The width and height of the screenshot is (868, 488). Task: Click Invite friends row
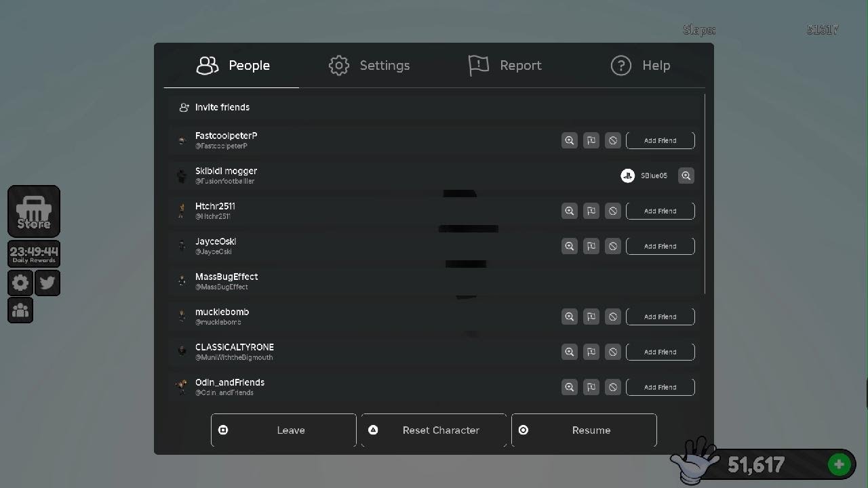coord(434,107)
